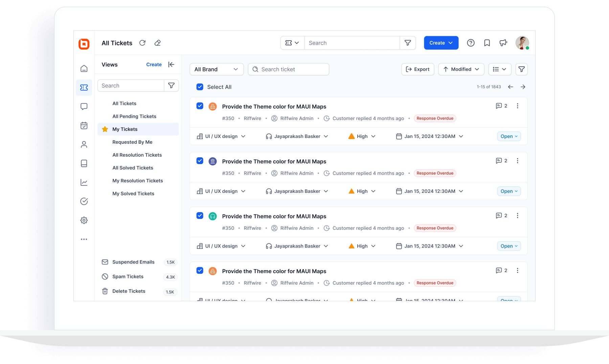Click the Response Overdue badge on the first ticket
The width and height of the screenshot is (609, 364).
coord(435,118)
